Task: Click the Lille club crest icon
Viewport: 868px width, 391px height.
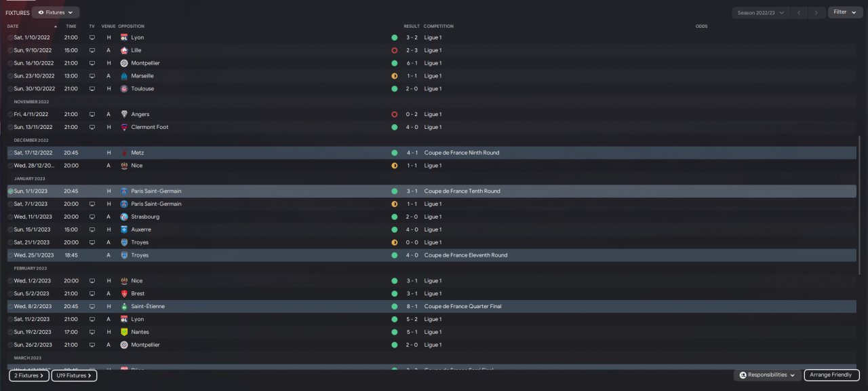Action: tap(124, 50)
